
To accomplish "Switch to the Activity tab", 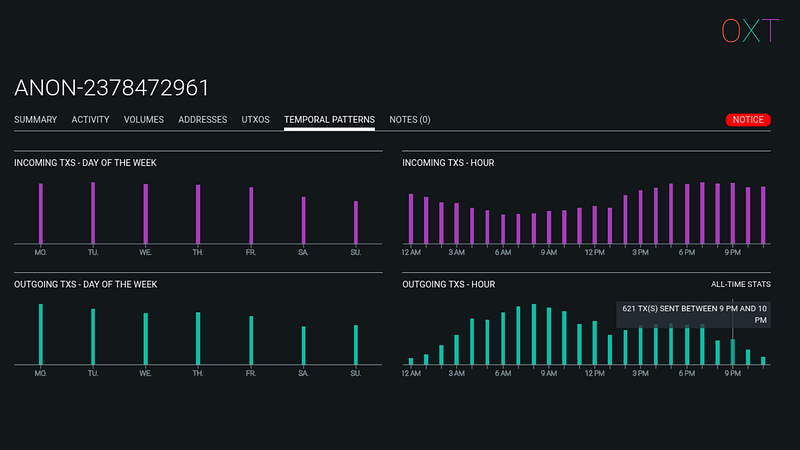I will pyautogui.click(x=90, y=120).
